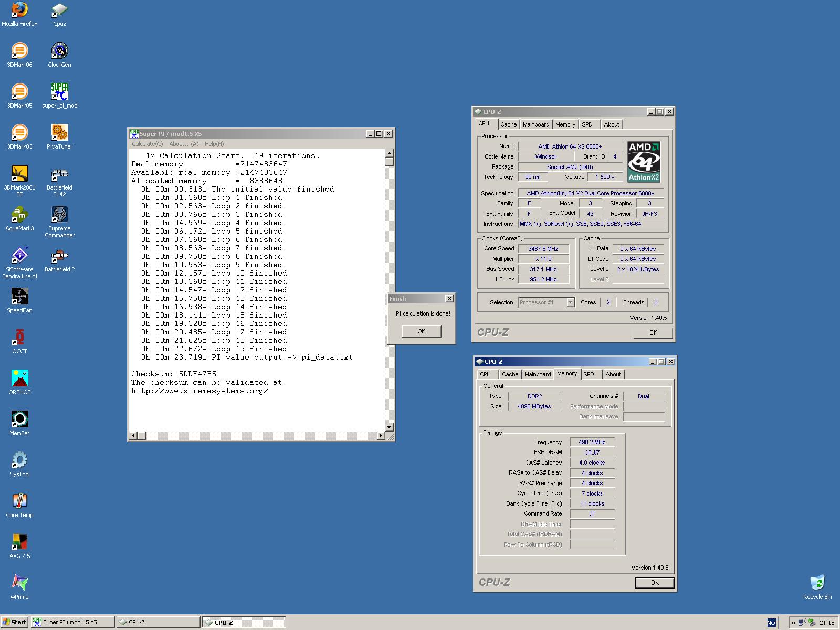
Task: Click the AMD Athlon X2 logo in CPU-Z
Action: tap(644, 162)
